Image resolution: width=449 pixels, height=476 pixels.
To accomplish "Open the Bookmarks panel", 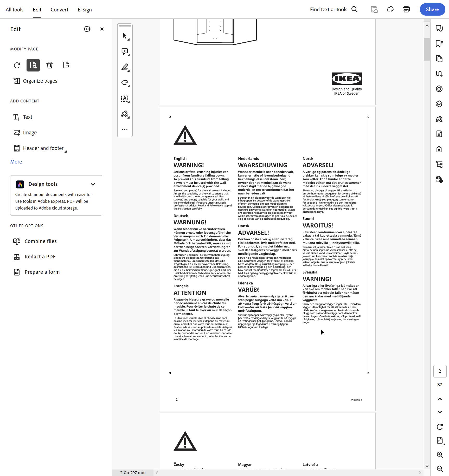I will (x=440, y=43).
